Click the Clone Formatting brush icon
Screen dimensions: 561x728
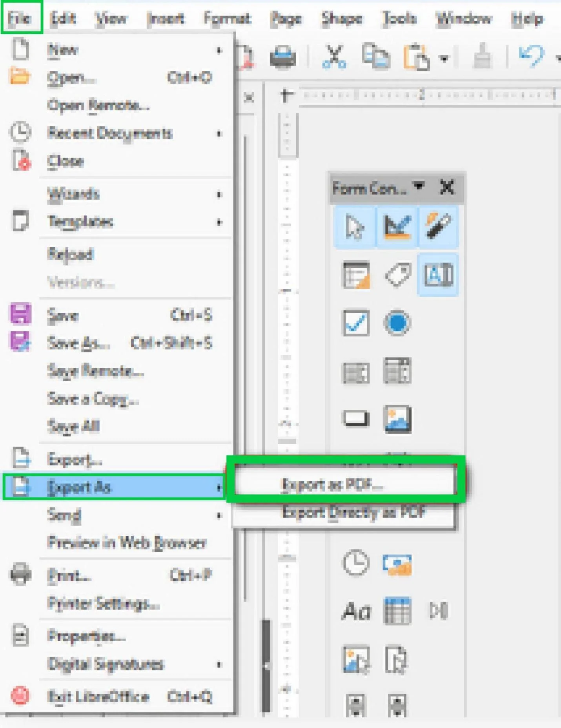point(483,57)
